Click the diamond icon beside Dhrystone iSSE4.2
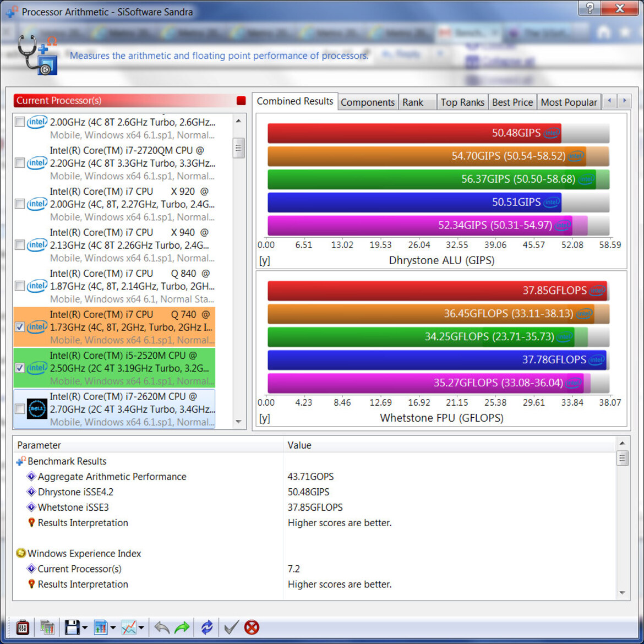The width and height of the screenshot is (644, 644). coord(31,492)
